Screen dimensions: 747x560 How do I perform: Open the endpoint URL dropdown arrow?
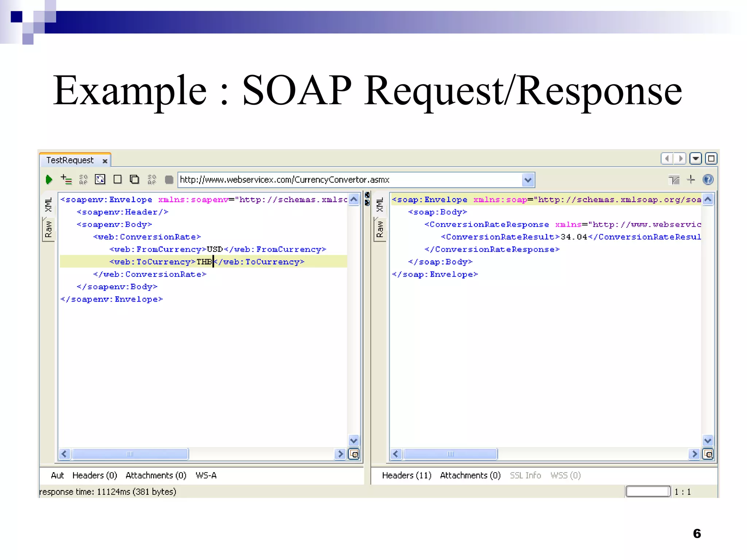click(528, 180)
